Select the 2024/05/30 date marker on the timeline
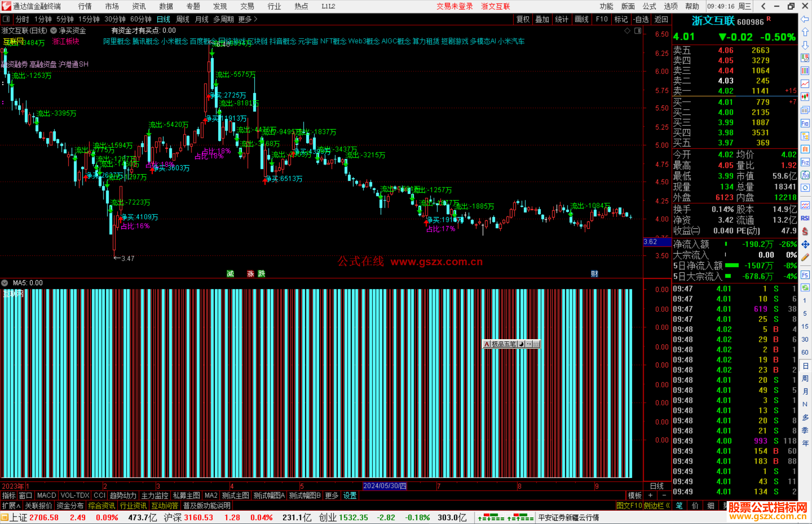812x524 pixels. coord(385,486)
